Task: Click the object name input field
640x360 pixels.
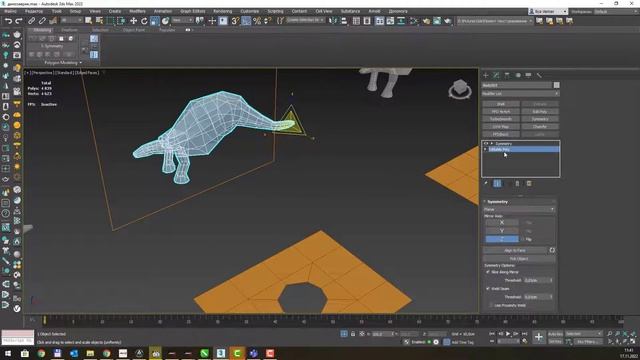Action: click(517, 85)
